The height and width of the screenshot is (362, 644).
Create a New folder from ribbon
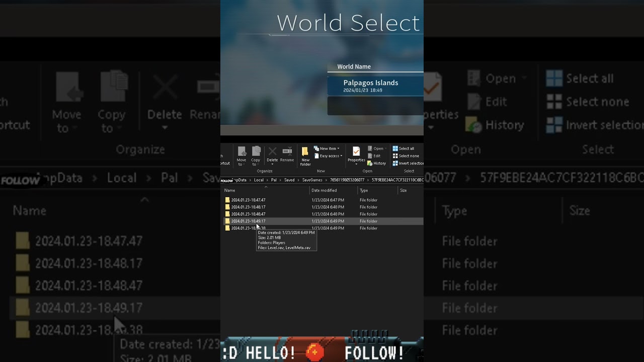click(x=305, y=156)
